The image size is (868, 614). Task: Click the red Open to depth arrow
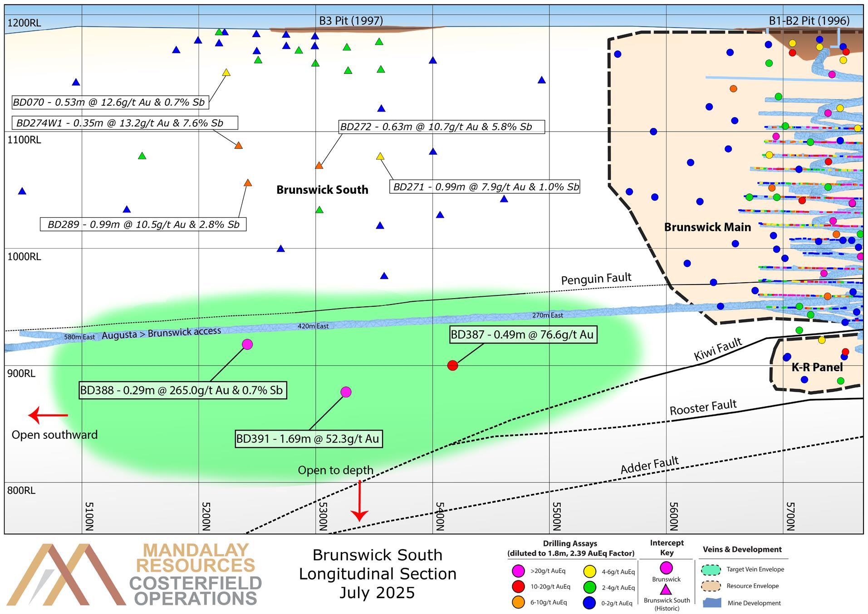coord(360,501)
